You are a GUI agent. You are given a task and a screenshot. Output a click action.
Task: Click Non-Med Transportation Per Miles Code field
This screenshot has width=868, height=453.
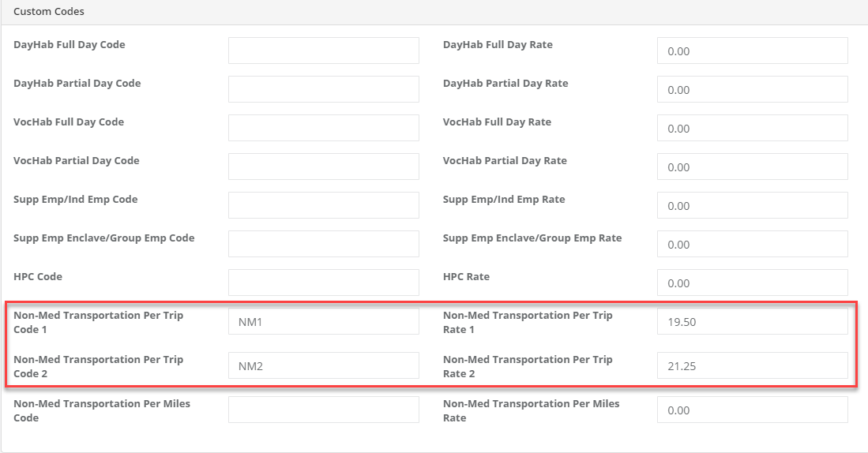[323, 410]
